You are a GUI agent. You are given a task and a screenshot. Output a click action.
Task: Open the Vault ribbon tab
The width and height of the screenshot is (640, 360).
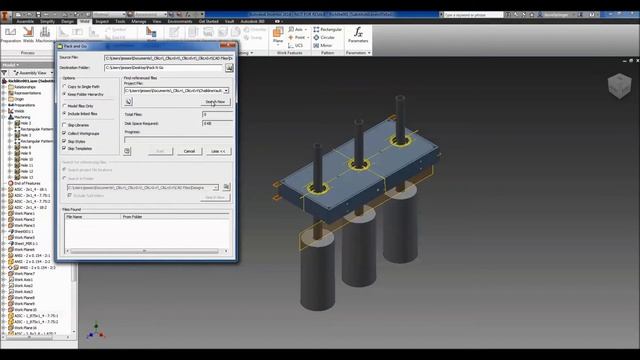[x=229, y=21]
